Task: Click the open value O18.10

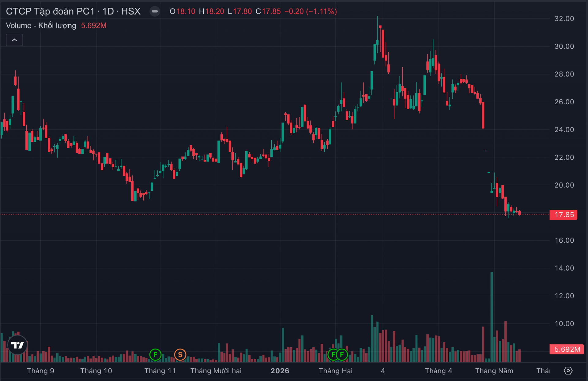Action: [x=183, y=12]
